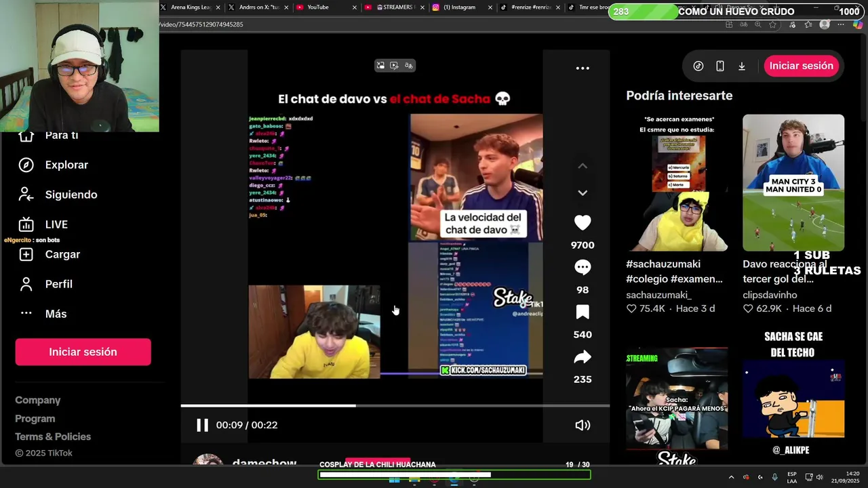This screenshot has height=488, width=868.
Task: Open the clipsdavinho author name
Action: click(770, 295)
